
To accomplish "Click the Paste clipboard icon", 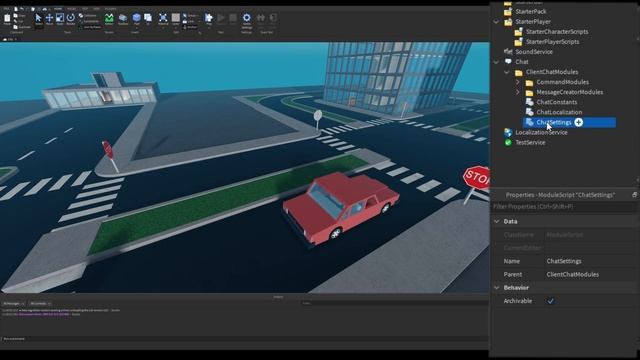I will click(x=7, y=19).
